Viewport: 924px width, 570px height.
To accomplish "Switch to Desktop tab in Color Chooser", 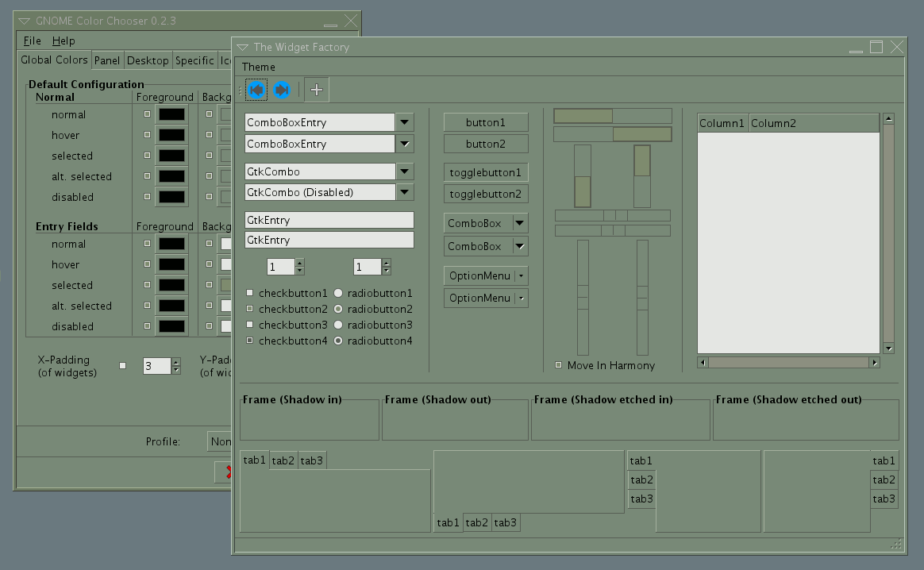I will click(x=148, y=60).
